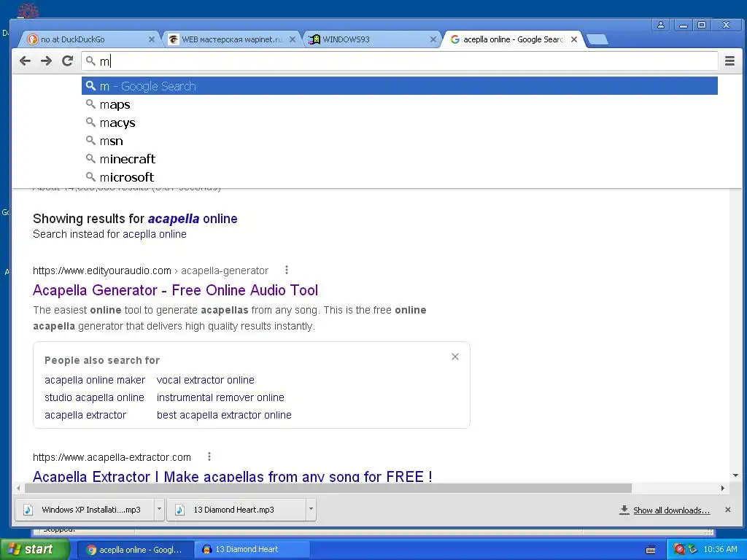
Task: Click the Safely Remove Hardware tray icon
Action: 693,550
